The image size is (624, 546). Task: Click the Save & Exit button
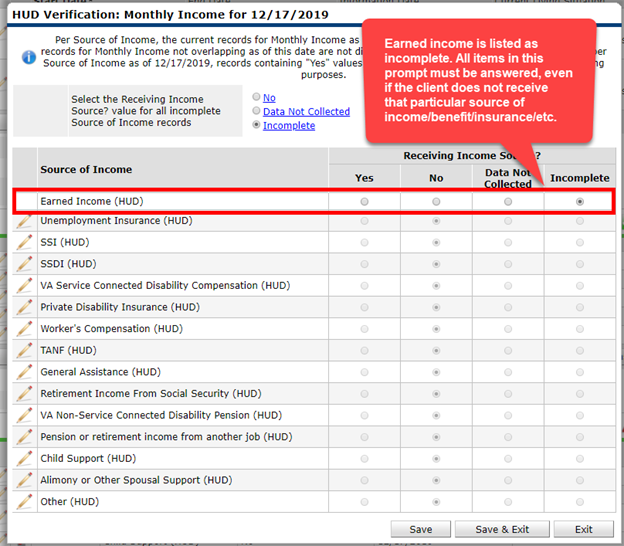(502, 529)
